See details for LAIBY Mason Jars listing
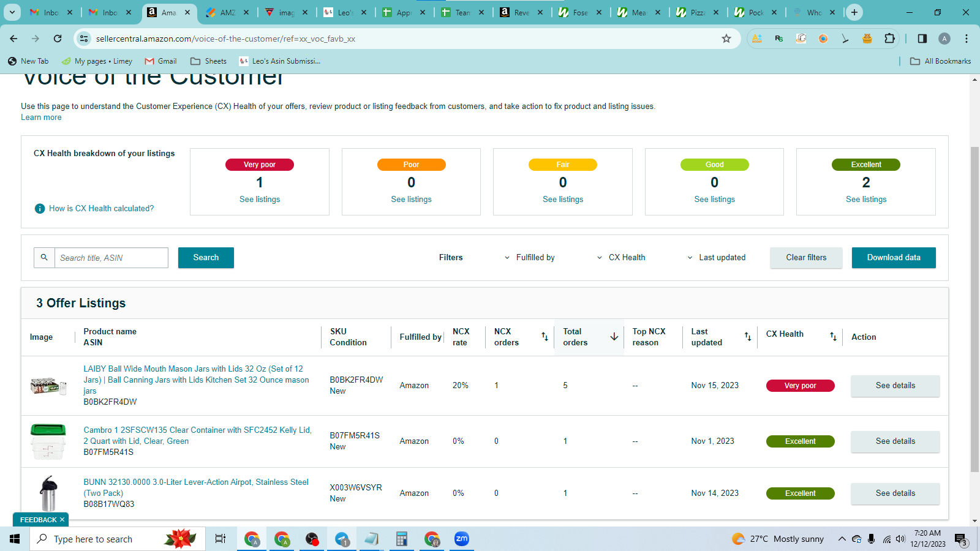Image resolution: width=980 pixels, height=551 pixels. pos(895,386)
